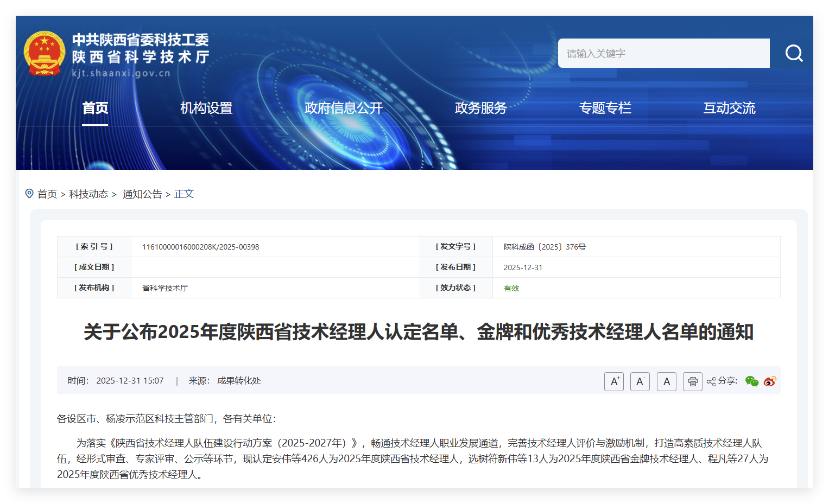Click the search magnifier icon
The height and width of the screenshot is (504, 829).
pyautogui.click(x=794, y=53)
